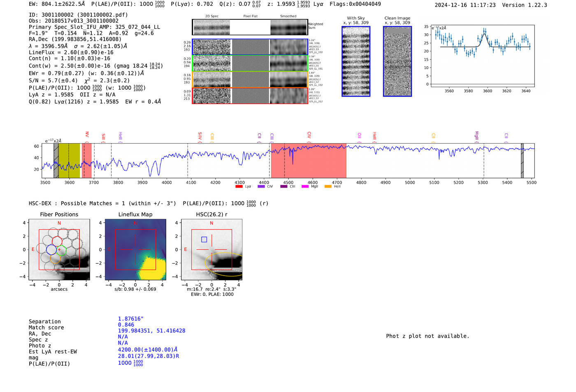Screen dimensions: 576x392
Task: Click the CIII dark purple legend swatch
Action: 284,186
